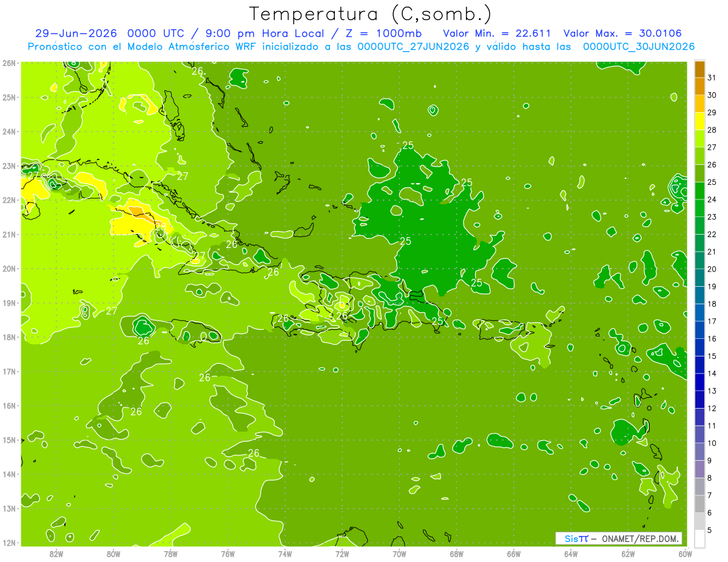This screenshot has width=728, height=562.
Task: Click the "10" label on the colorbar
Action: click(x=712, y=443)
